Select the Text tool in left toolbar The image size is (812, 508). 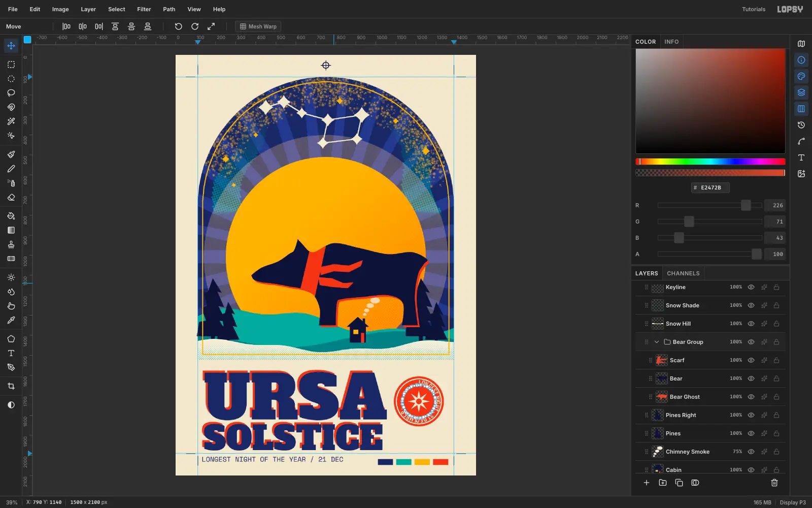point(11,353)
